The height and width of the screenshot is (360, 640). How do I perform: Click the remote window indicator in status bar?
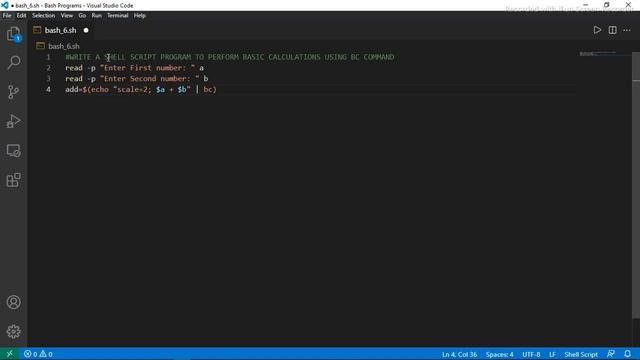tap(9, 354)
